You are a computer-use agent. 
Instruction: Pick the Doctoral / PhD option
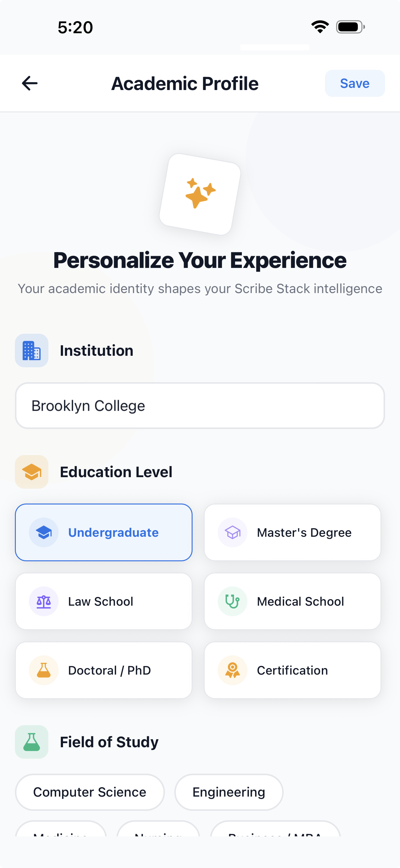coord(104,670)
